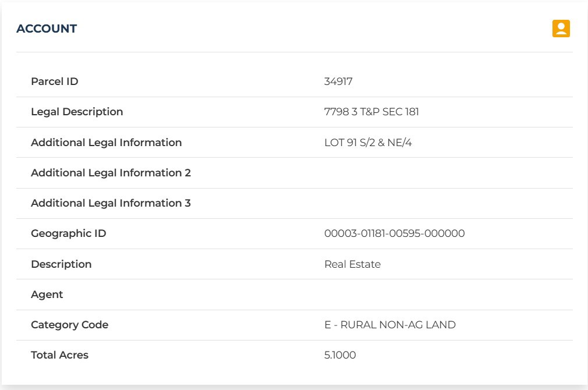The width and height of the screenshot is (588, 390).
Task: Click the orange account user icon
Action: 561,29
